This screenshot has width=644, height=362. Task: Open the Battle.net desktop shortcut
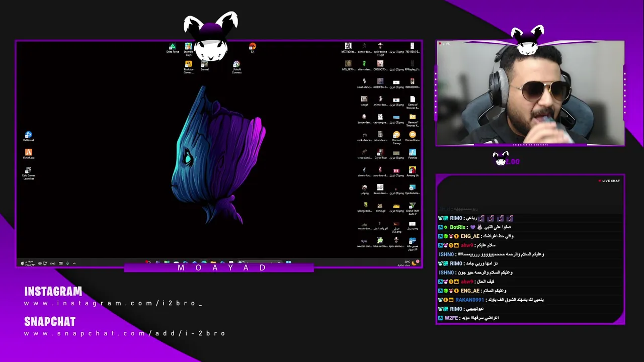point(29,136)
